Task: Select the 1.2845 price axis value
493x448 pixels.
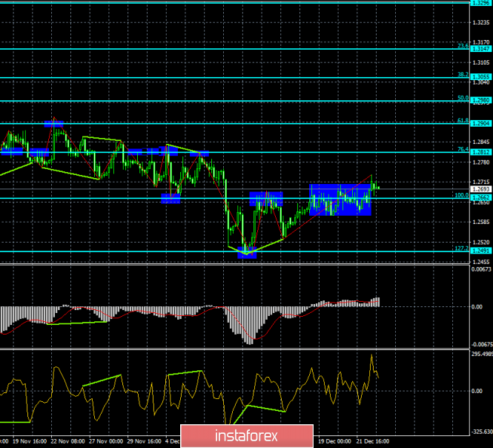Action: [x=481, y=142]
